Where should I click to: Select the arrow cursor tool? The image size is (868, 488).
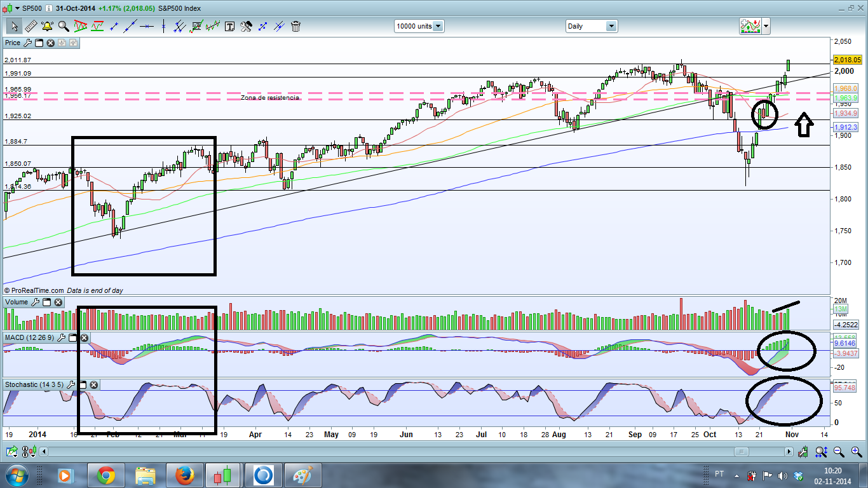[x=14, y=26]
